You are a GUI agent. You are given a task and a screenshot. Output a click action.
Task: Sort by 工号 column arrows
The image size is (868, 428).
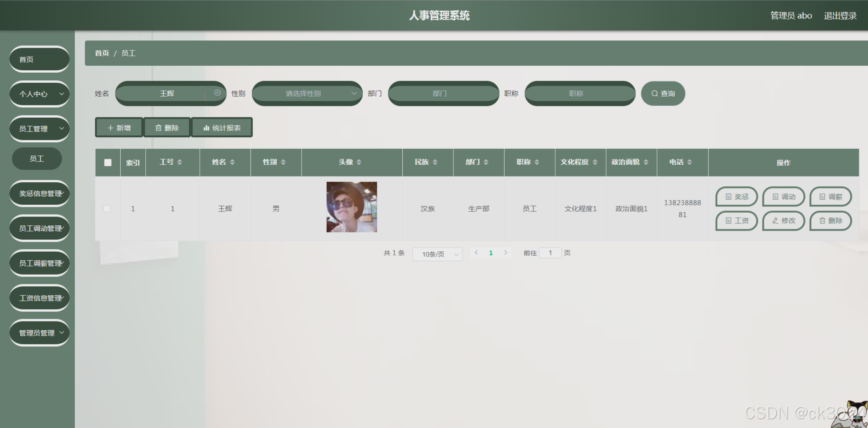[179, 162]
